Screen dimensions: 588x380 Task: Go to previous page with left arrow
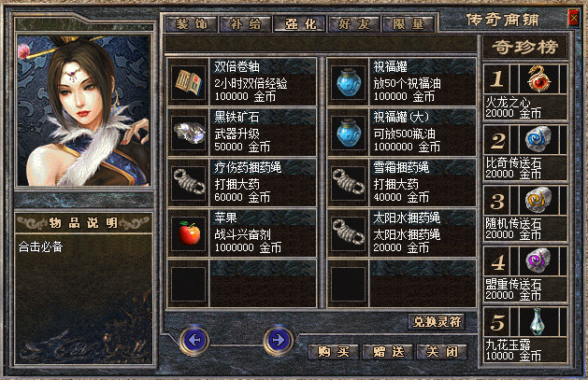click(194, 340)
